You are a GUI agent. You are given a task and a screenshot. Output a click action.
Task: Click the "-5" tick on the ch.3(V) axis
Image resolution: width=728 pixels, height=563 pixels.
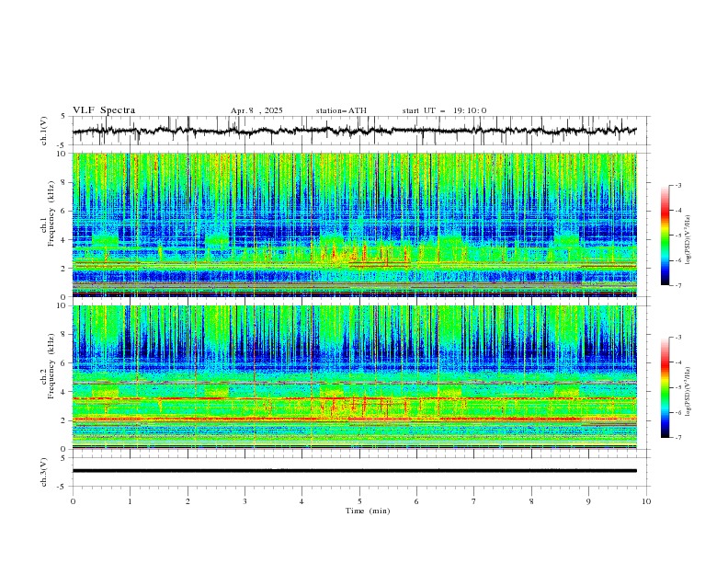pos(63,487)
